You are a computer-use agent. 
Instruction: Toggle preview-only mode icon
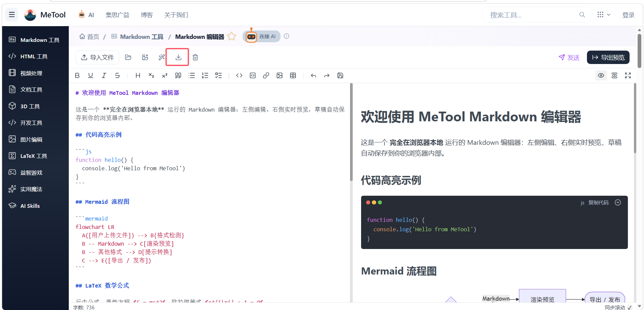pos(614,75)
